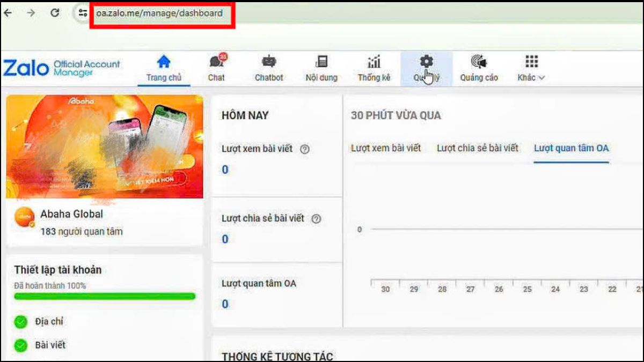Click the Abaha Global round avatar

click(25, 218)
